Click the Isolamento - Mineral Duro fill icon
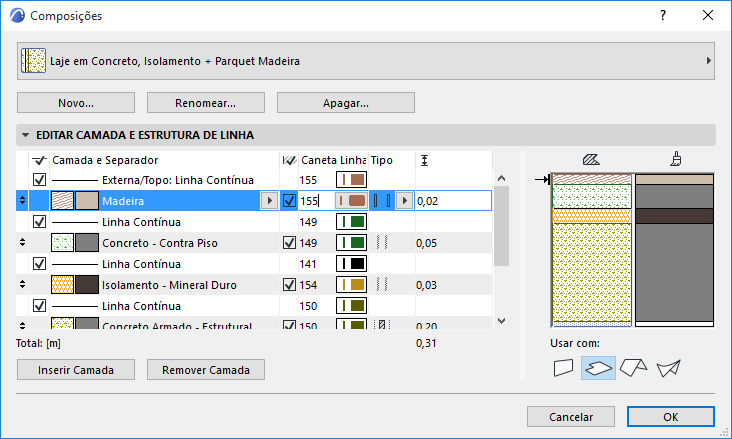The height and width of the screenshot is (439, 732). 63,285
